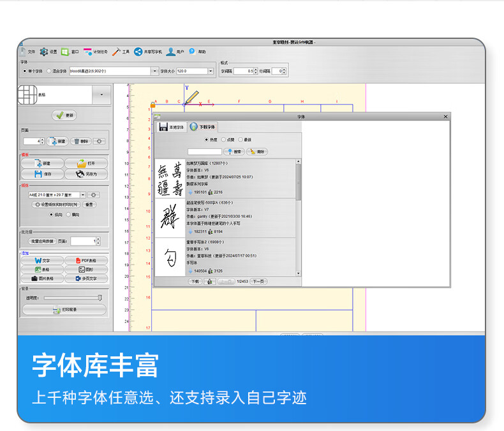
Task: Add 多页文字 multi-page text element
Action: 86,279
